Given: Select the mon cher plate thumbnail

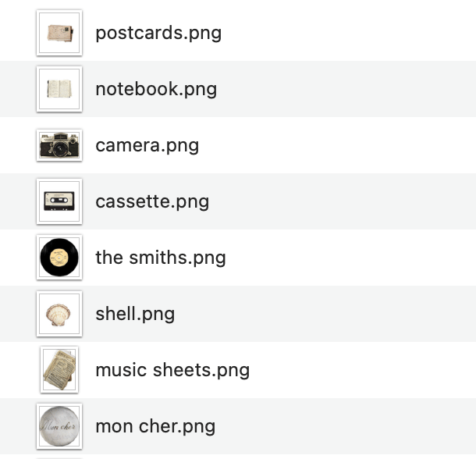Looking at the screenshot, I should (59, 426).
